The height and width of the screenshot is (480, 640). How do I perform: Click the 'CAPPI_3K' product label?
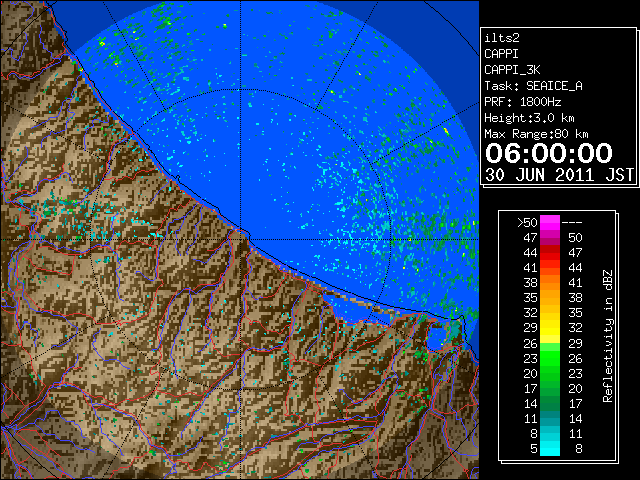coord(512,70)
